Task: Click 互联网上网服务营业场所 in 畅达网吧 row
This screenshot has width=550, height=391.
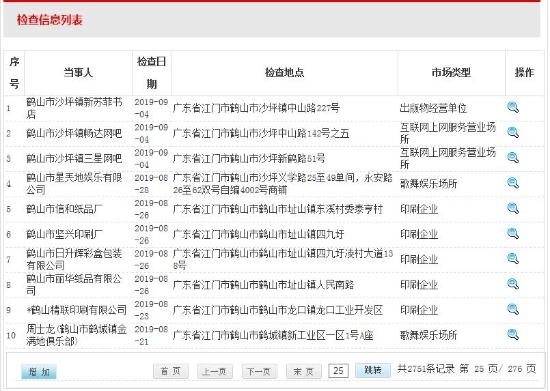Action: tap(448, 133)
